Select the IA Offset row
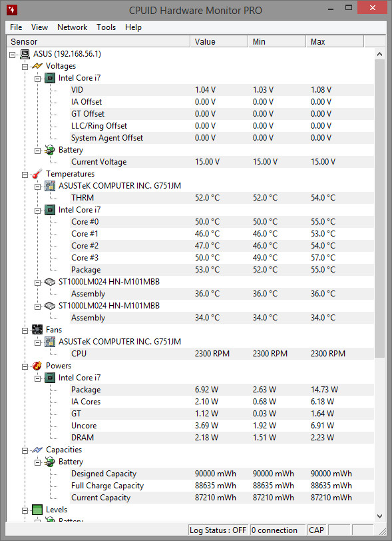Viewport: 392px width, 541px height. pos(222,102)
